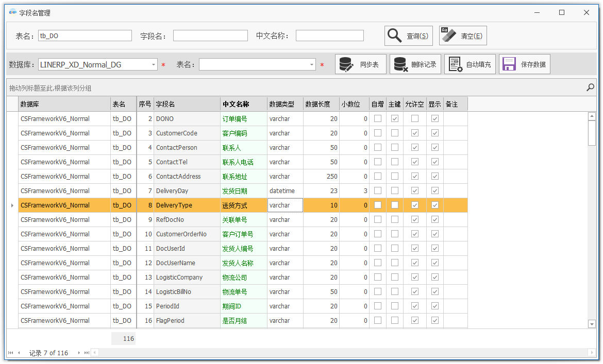Click the 记录 7 of 116 record counter
The width and height of the screenshot is (603, 364).
(48, 353)
